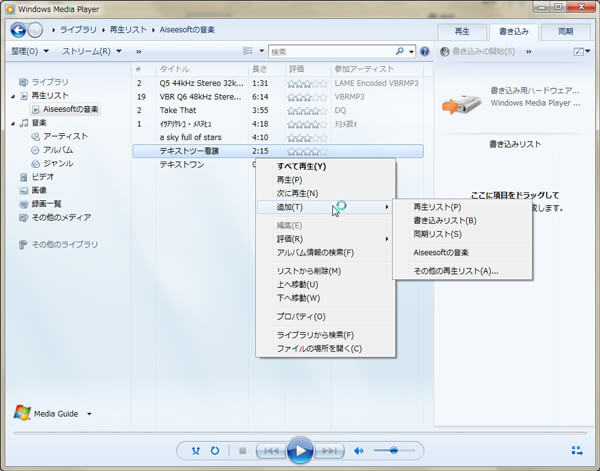600x471 pixels.
Task: Click the burn hardware drive icon
Action: (461, 103)
